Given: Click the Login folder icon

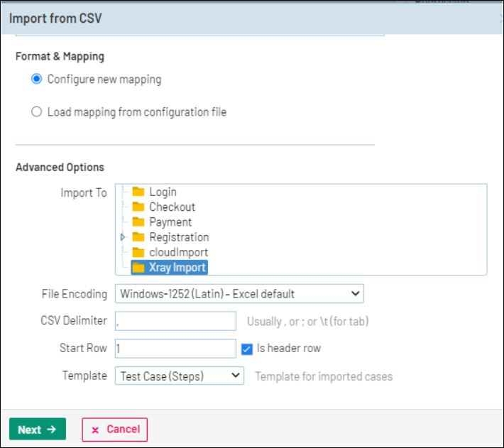Looking at the screenshot, I should point(138,192).
